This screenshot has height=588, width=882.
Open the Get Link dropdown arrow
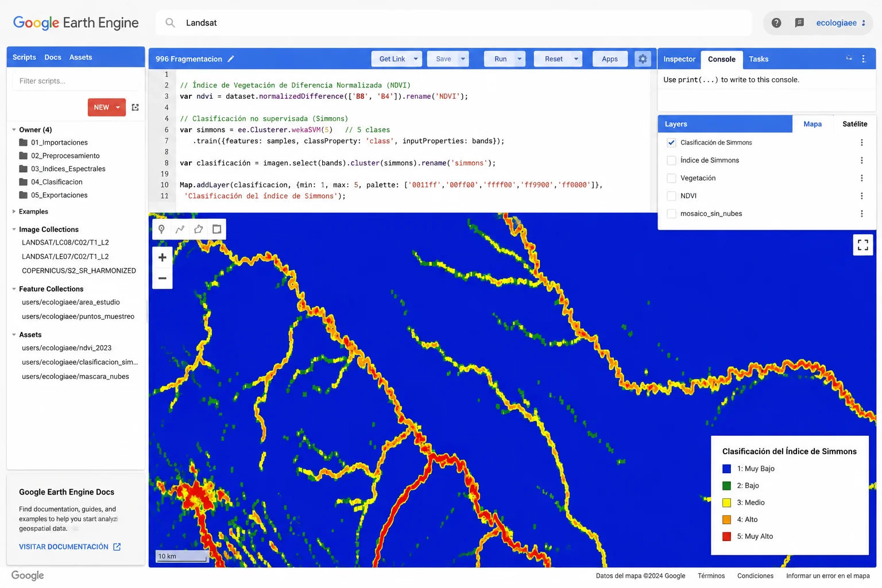[x=416, y=59]
